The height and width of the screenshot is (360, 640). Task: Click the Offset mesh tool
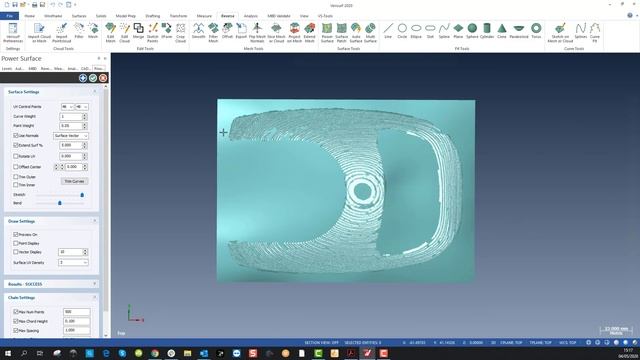pyautogui.click(x=227, y=31)
